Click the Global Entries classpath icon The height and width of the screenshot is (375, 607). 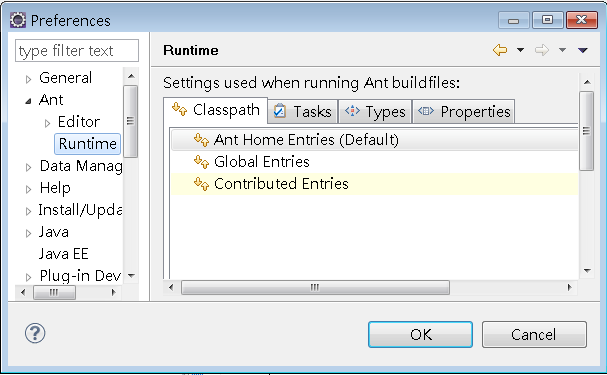coord(201,162)
